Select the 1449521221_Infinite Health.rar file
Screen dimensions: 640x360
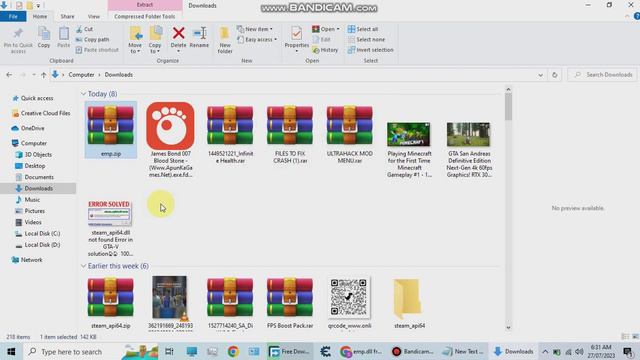230,133
